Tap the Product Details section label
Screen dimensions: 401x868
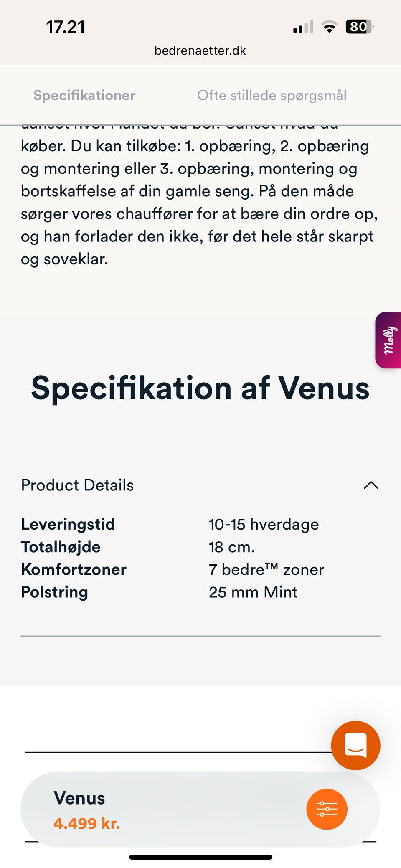(77, 485)
